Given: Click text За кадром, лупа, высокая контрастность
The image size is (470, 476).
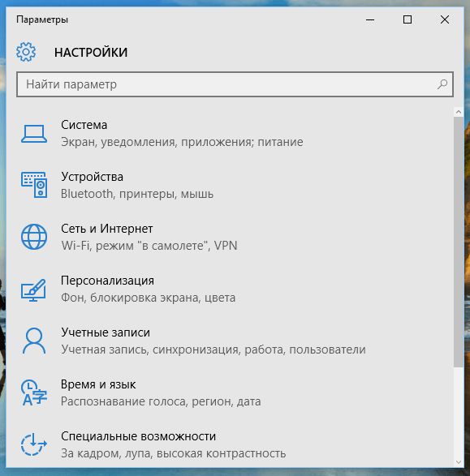Looking at the screenshot, I should pyautogui.click(x=174, y=453).
